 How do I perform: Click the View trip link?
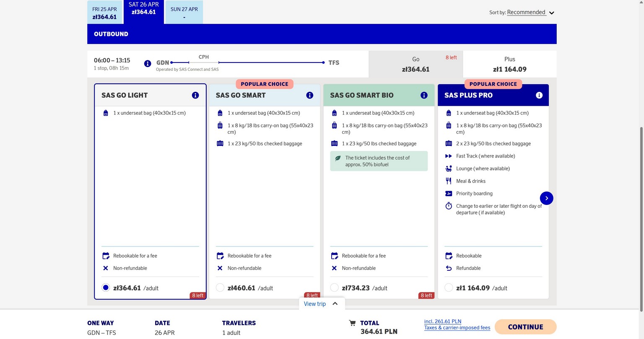click(315, 304)
